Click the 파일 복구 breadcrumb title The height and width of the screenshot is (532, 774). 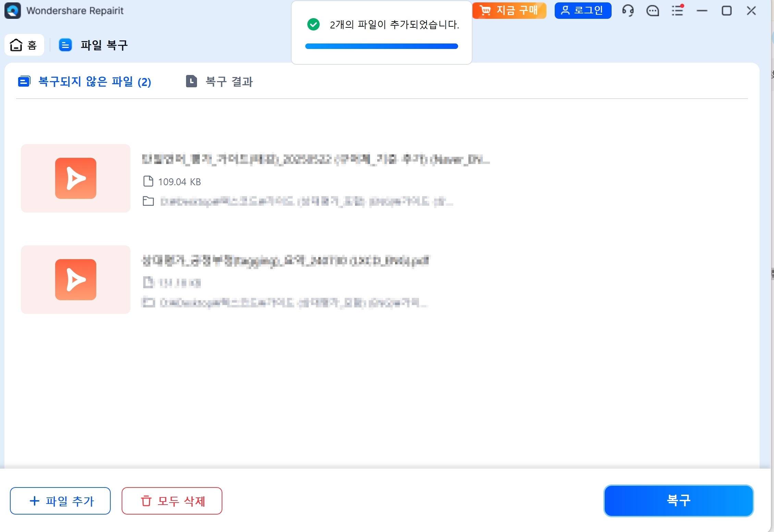coord(104,45)
